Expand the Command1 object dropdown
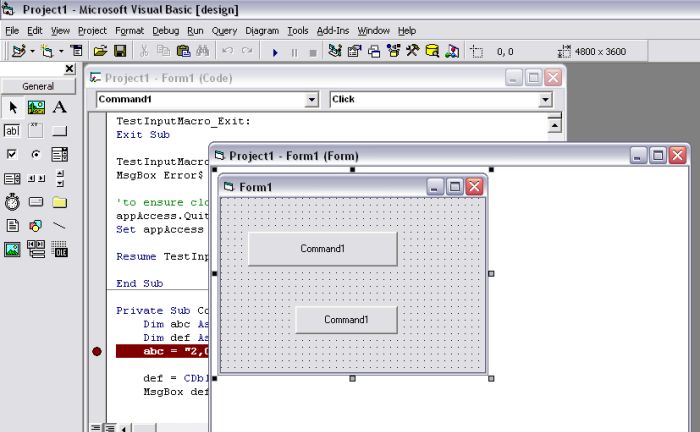 (x=312, y=100)
